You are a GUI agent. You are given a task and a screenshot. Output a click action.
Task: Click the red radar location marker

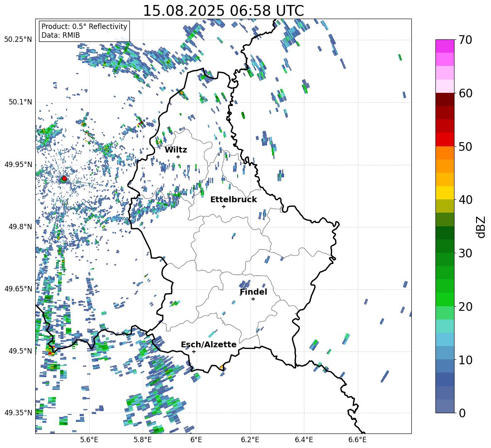(64, 179)
